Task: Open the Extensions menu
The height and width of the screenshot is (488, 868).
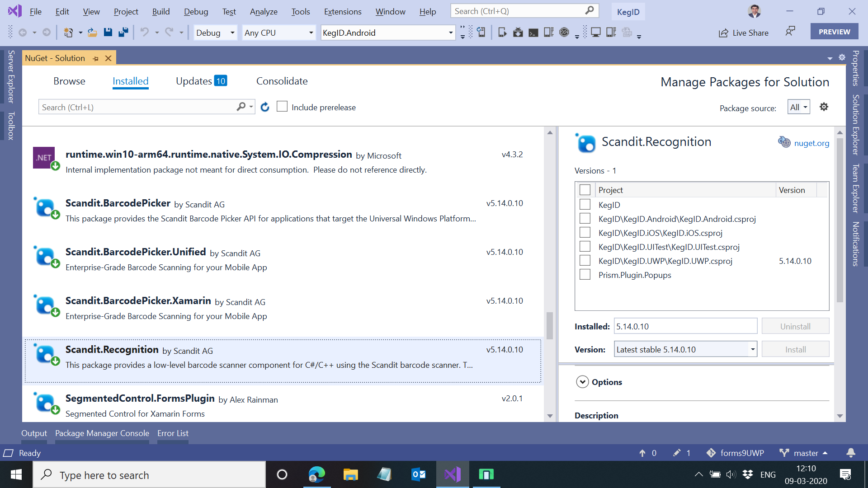Action: click(343, 11)
